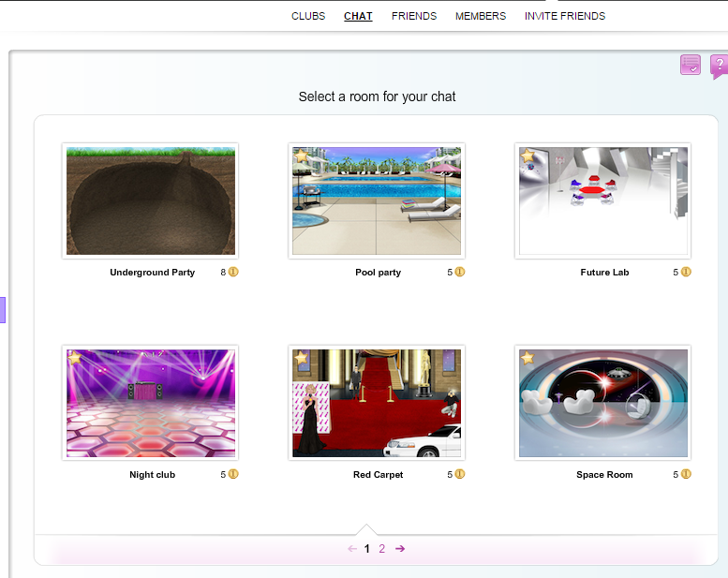Go to next page with right arrow

click(400, 549)
